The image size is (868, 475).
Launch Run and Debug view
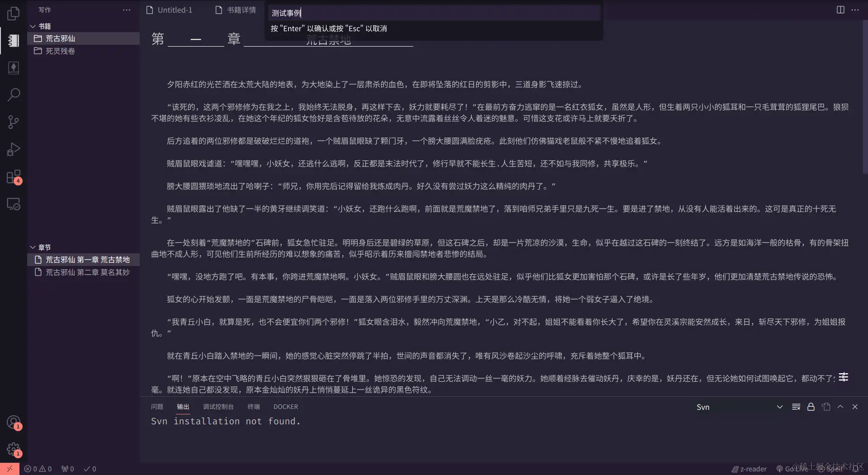[14, 149]
